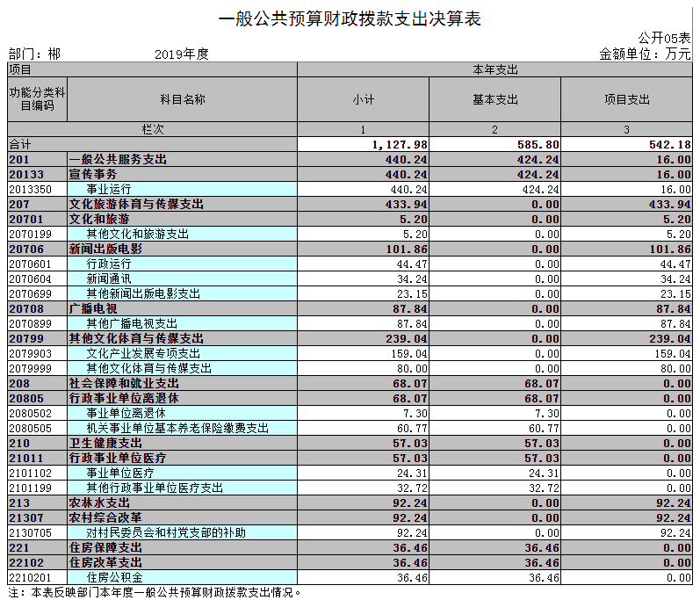Select the 事业运行 subject name
Image resolution: width=700 pixels, height=600 pixels.
(x=109, y=189)
